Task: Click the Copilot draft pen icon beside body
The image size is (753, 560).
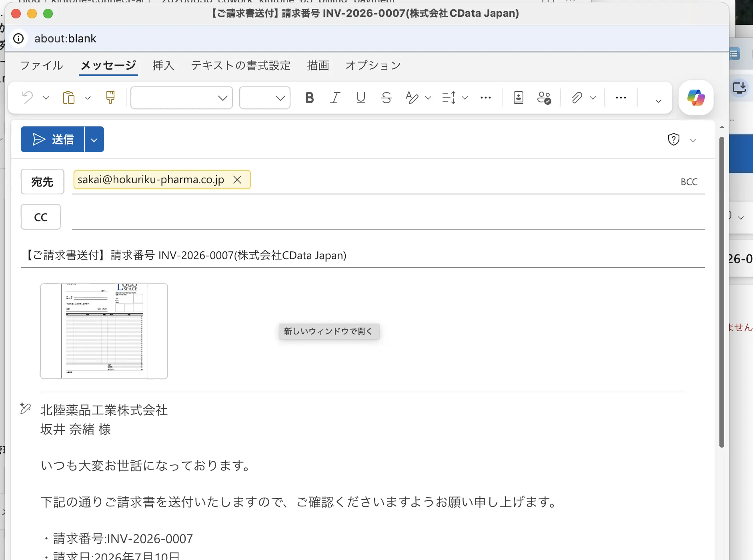Action: [26, 408]
